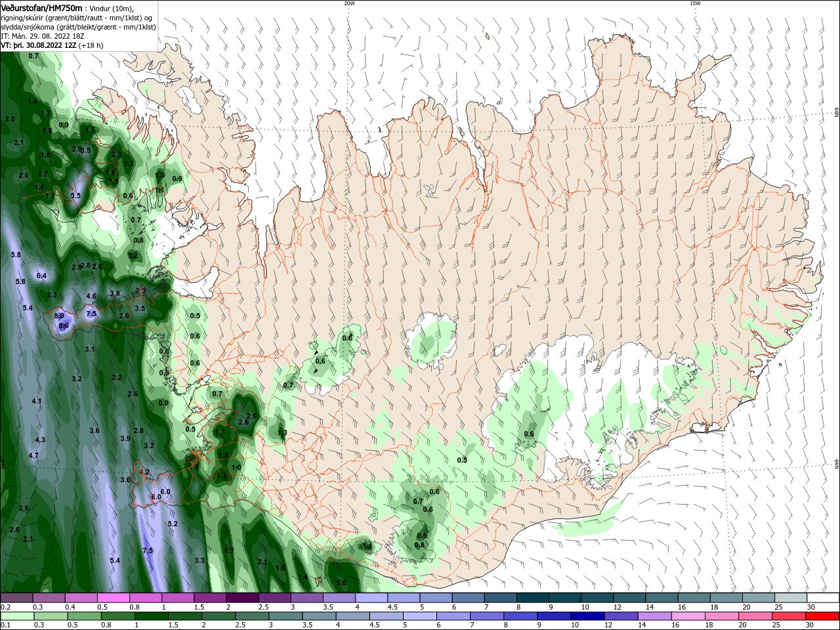The height and width of the screenshot is (630, 840).
Task: Click Lake Mývatn in northern Iceland
Action: click(430, 189)
